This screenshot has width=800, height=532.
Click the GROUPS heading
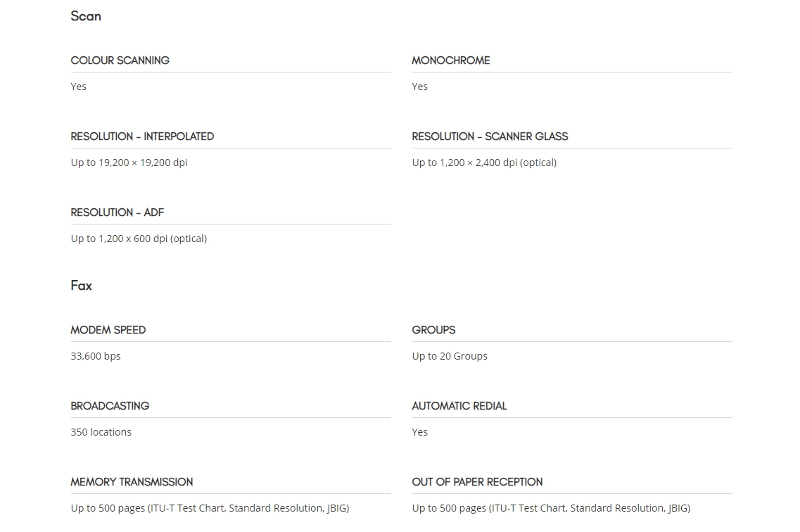(433, 330)
